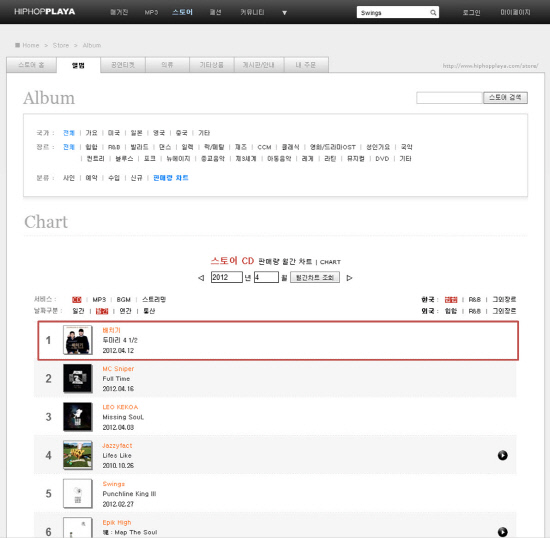Click the monthly chart lookup button
The image size is (550, 538).
(x=315, y=277)
